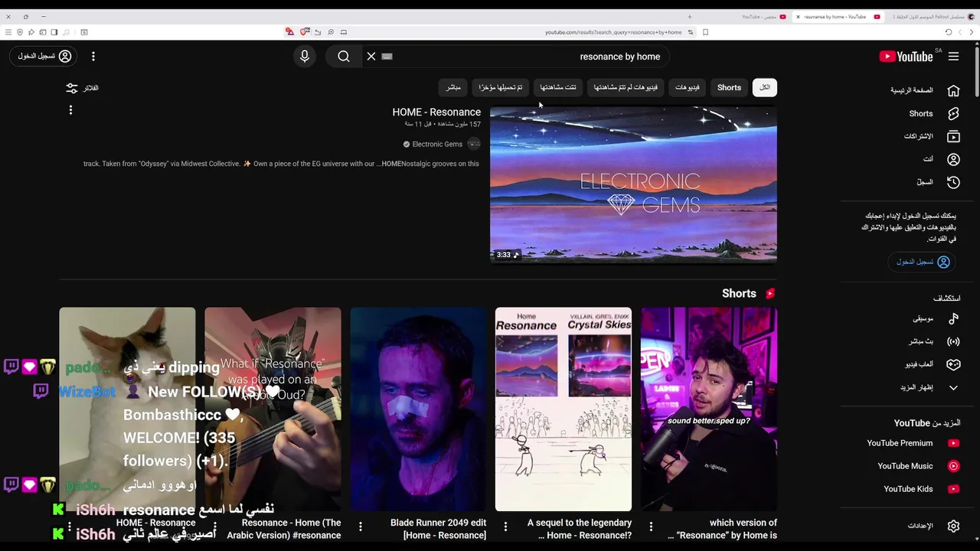The width and height of the screenshot is (980, 551).
Task: Open options for the Arabic Version Short
Action: tap(214, 527)
